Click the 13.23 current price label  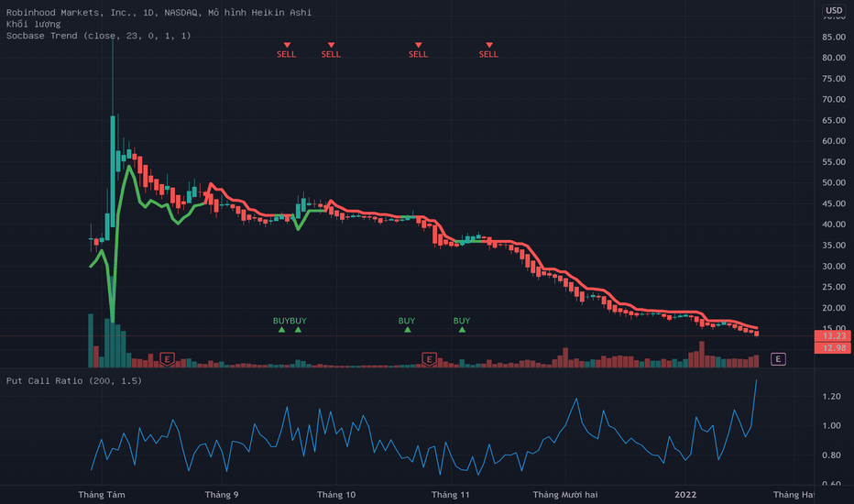[x=833, y=335]
